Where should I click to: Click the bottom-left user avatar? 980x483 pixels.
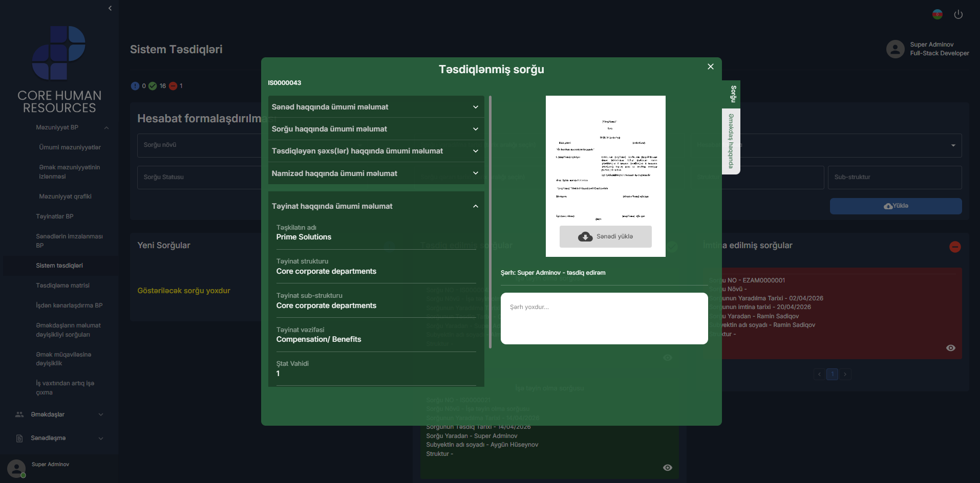[x=16, y=469]
